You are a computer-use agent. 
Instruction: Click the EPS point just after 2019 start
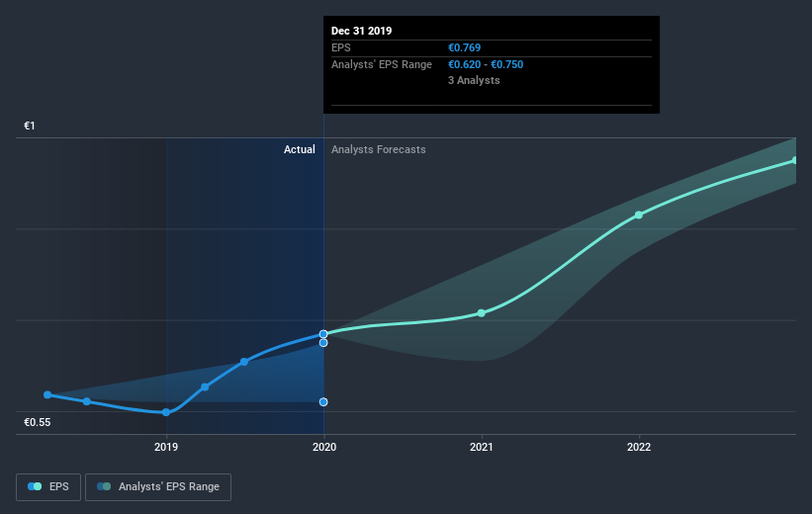[x=205, y=387]
